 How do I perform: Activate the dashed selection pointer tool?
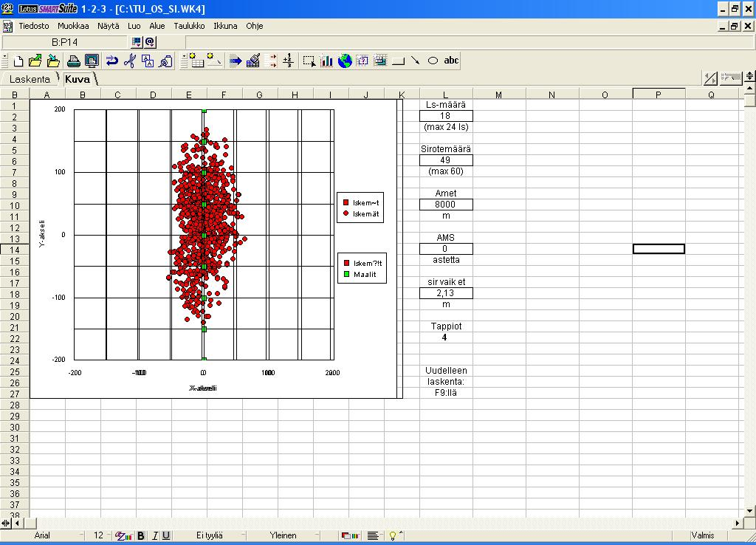[x=309, y=61]
